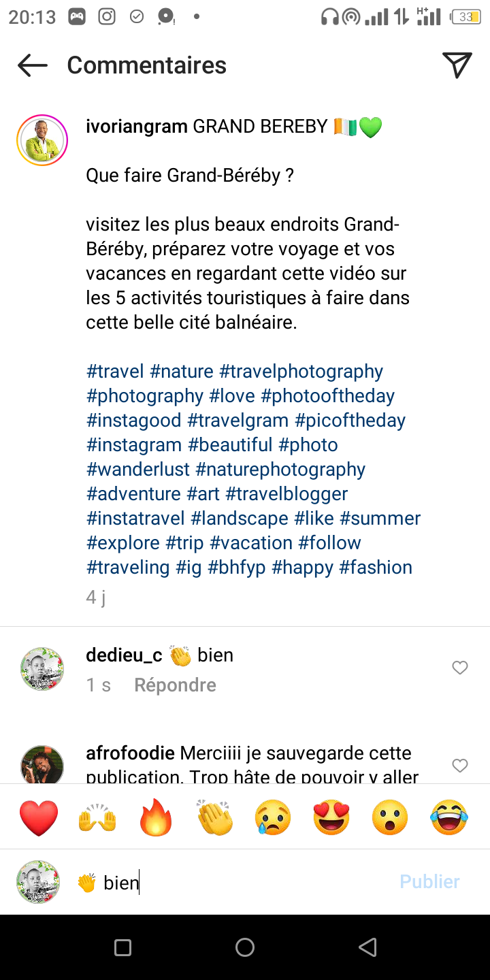The height and width of the screenshot is (980, 490).
Task: Insert the surprised face emoji
Action: pyautogui.click(x=390, y=817)
